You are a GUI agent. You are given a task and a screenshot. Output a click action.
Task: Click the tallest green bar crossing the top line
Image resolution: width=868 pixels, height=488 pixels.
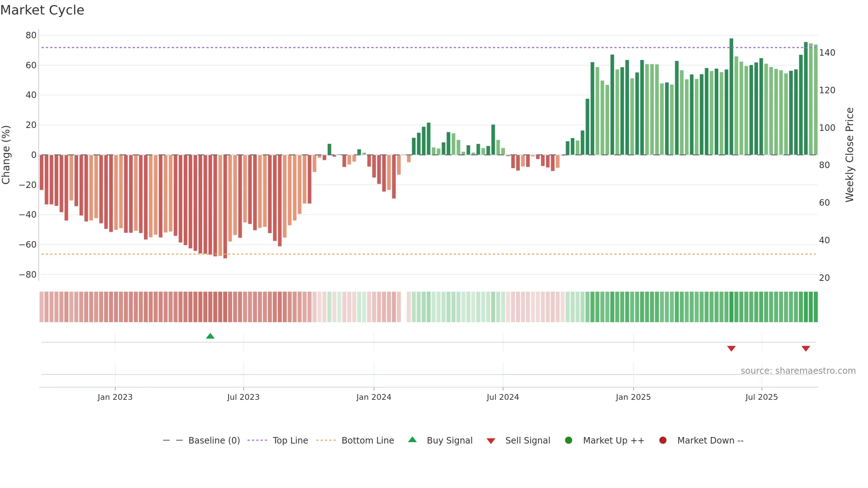pos(731,97)
